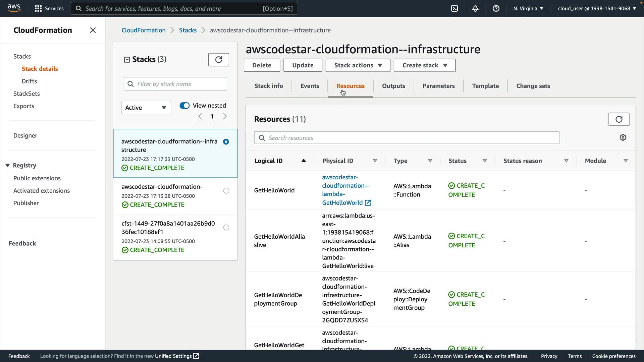Open resources table preferences gear

[623, 137]
